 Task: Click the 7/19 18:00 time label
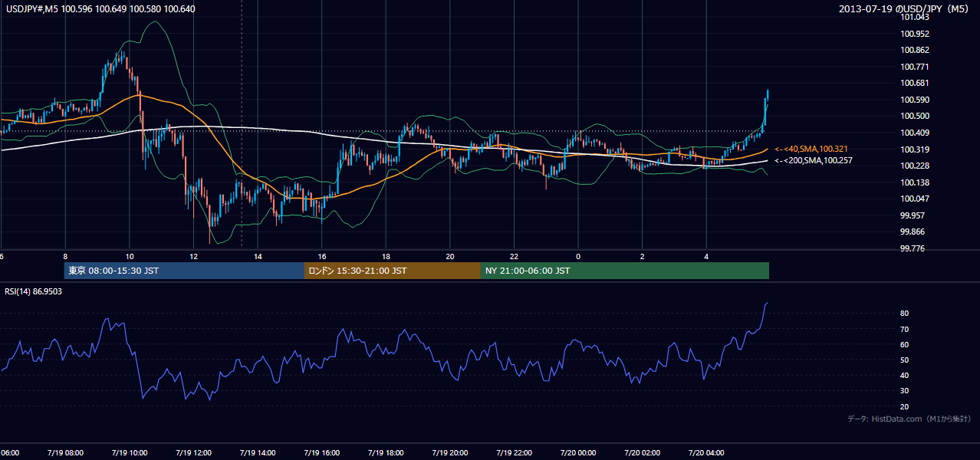click(386, 453)
